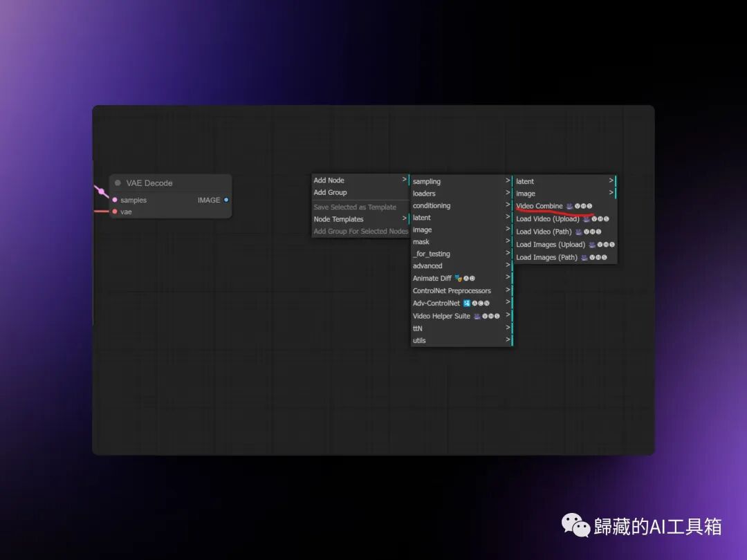Add the Load Video (Upload) node
Image resolution: width=747 pixels, height=560 pixels.
pos(565,218)
